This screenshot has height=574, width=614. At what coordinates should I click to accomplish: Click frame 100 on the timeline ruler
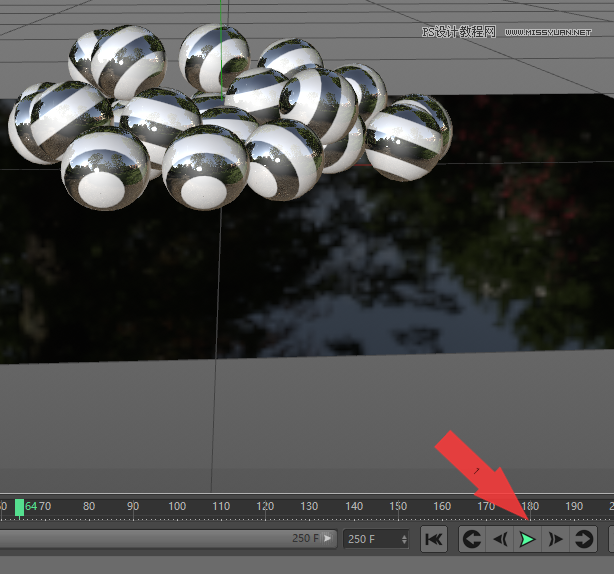click(177, 507)
